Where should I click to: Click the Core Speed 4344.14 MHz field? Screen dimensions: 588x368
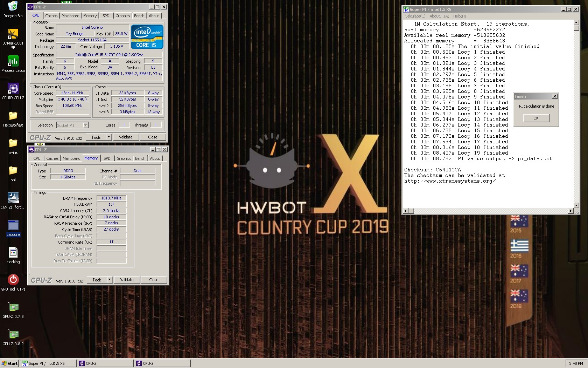point(72,93)
